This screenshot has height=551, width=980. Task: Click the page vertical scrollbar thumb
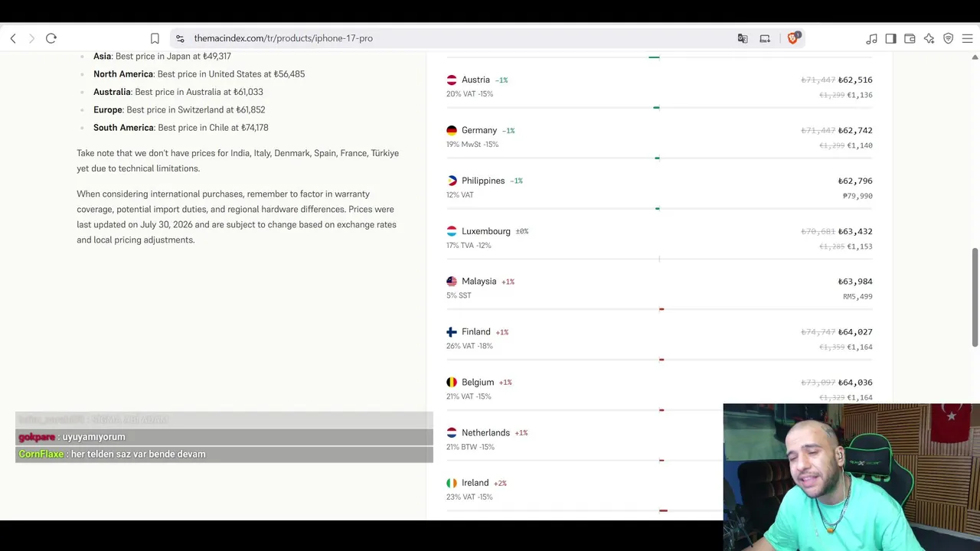(975, 297)
